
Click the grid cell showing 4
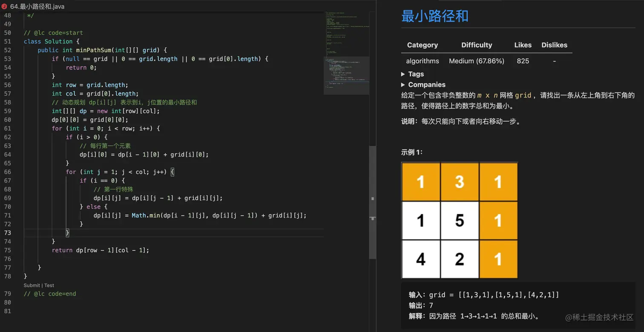pos(421,259)
